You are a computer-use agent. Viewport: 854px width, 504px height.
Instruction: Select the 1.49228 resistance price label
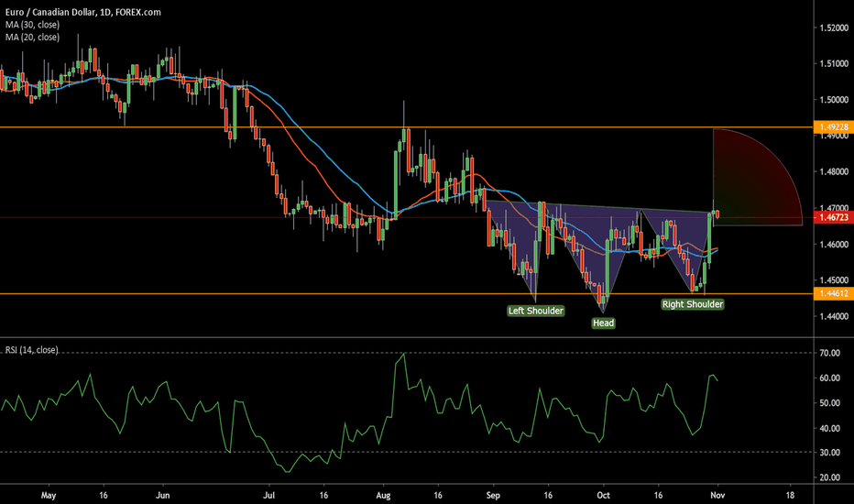click(x=833, y=127)
